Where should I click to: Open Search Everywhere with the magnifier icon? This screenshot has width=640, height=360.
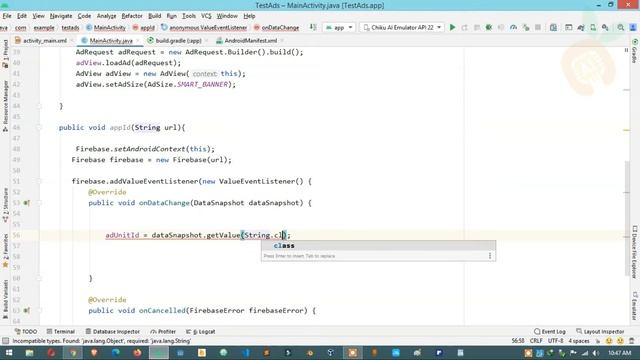point(620,27)
